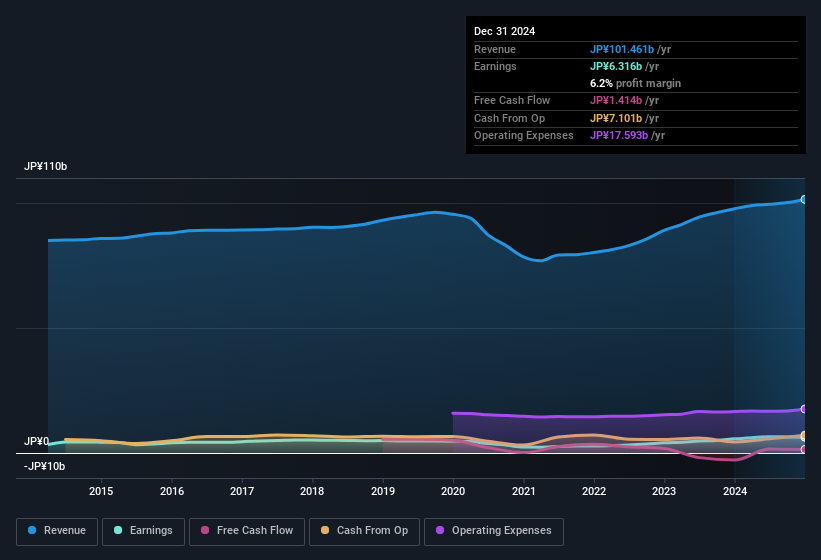The width and height of the screenshot is (821, 560).
Task: Click the Free Cash Flow label in tooltip
Action: tap(512, 100)
